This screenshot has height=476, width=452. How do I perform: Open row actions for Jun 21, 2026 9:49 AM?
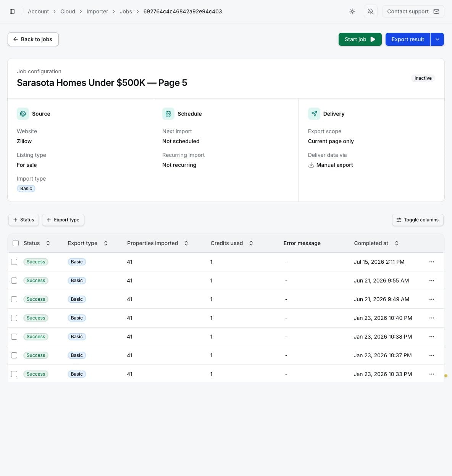coord(432,299)
